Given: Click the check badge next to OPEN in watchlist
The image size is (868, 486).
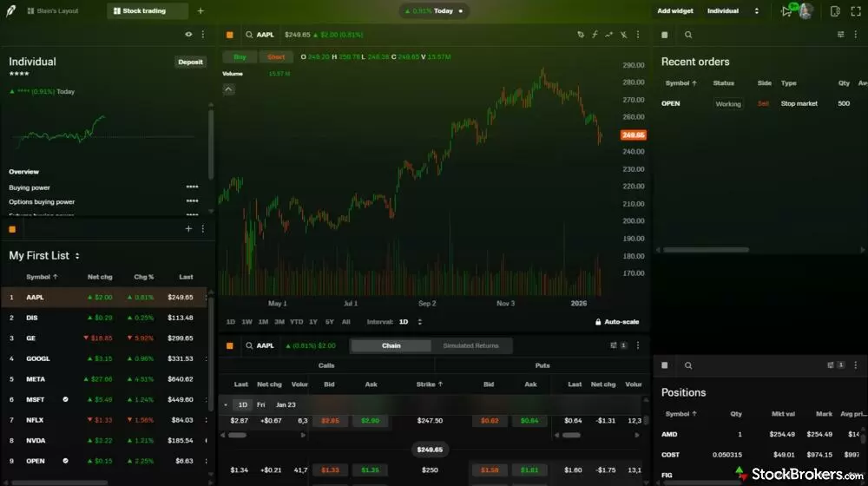Looking at the screenshot, I should [x=65, y=461].
